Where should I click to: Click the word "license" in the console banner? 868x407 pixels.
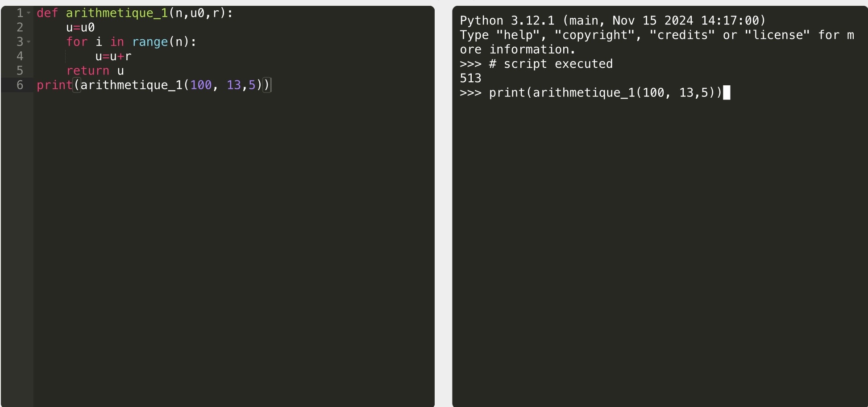[x=777, y=35]
